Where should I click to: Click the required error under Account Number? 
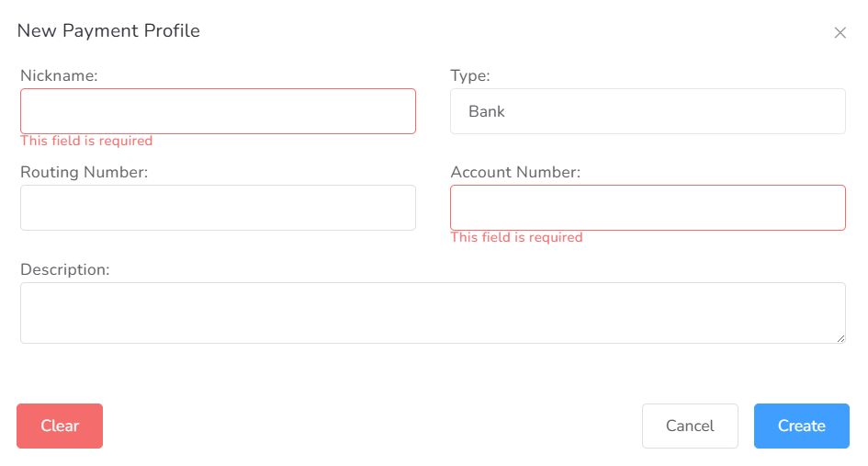click(516, 237)
